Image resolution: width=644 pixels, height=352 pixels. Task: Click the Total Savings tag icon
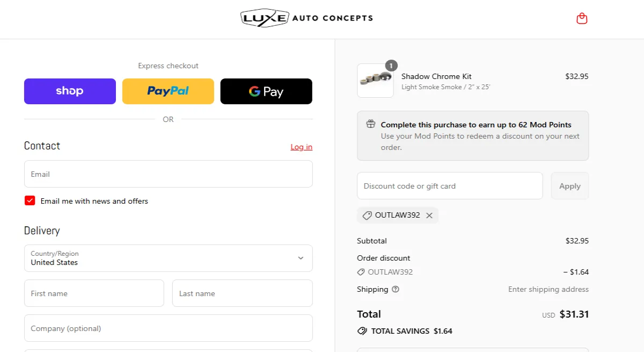362,331
